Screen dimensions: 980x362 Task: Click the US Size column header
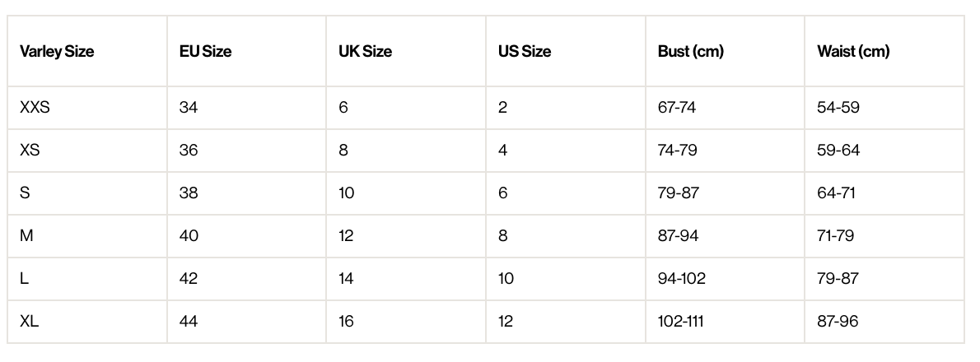click(525, 51)
